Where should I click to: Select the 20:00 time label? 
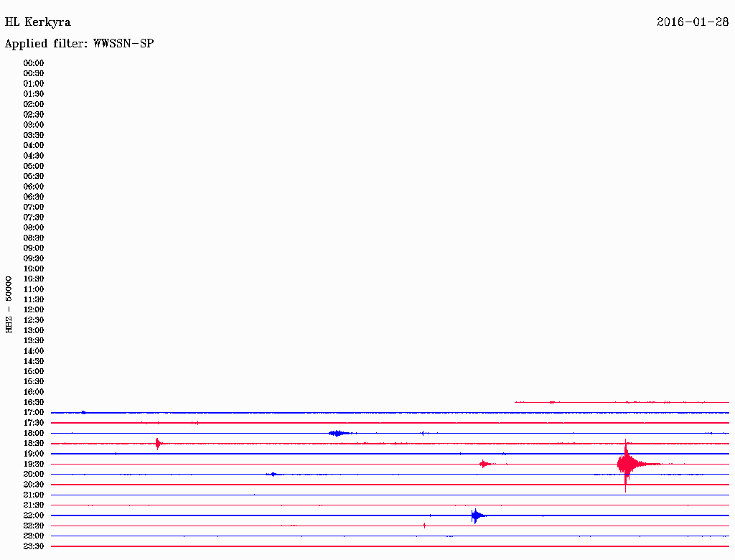pos(34,474)
